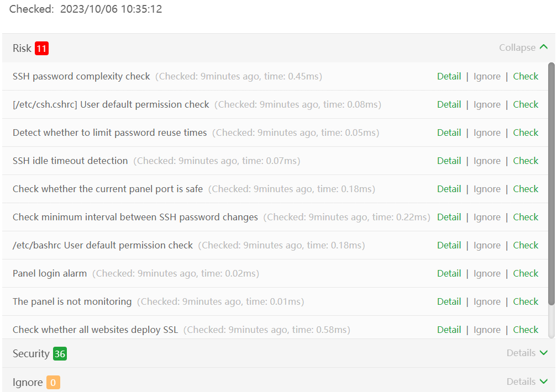557x392 pixels.
Task: Open Detail for panel not monitoring
Action: (449, 301)
